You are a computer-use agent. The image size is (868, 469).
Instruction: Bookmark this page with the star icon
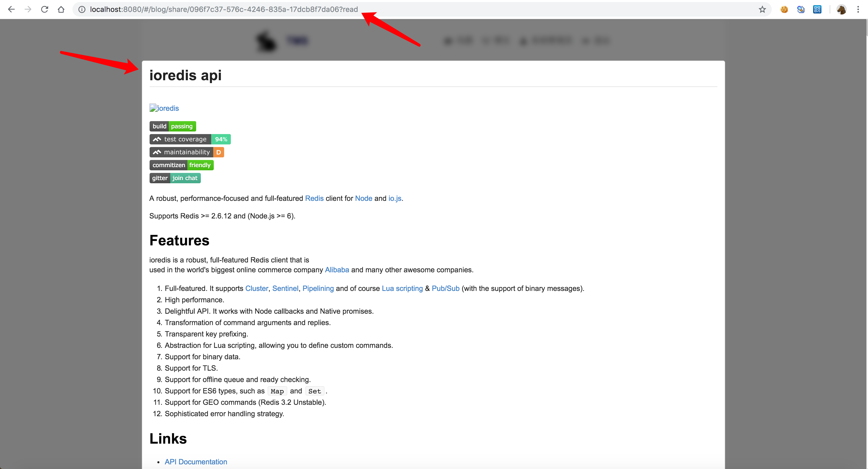click(762, 9)
